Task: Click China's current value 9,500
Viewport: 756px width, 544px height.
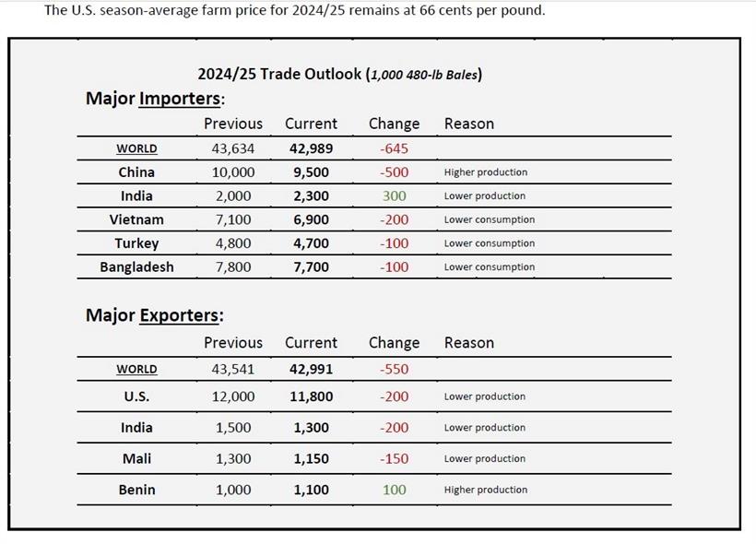Action: (x=309, y=172)
